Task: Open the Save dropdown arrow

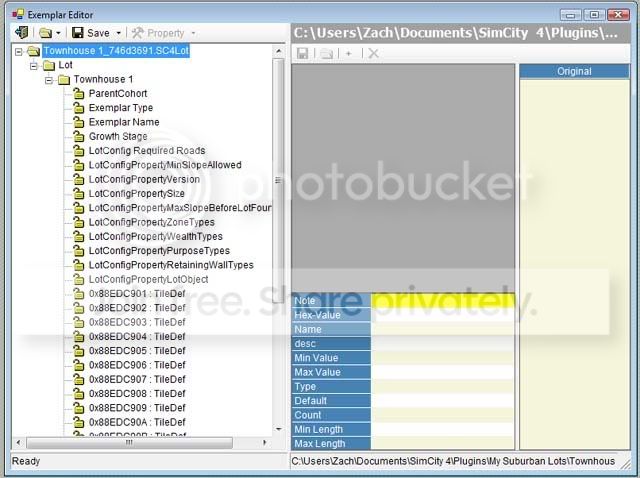Action: (118, 33)
